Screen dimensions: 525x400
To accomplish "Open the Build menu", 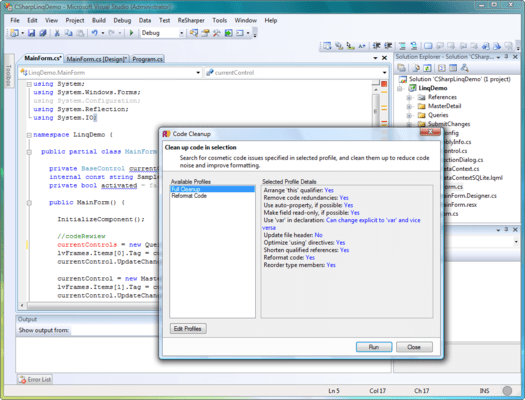I will [99, 20].
